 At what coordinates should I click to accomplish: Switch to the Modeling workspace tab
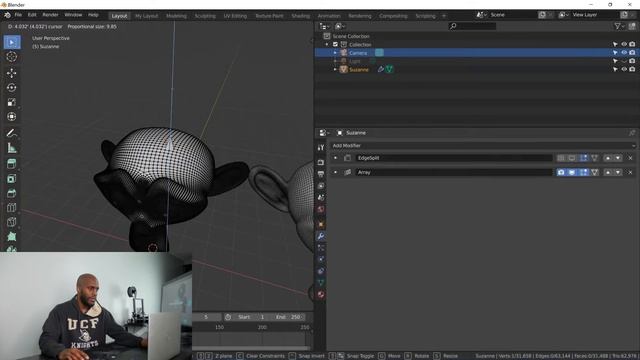(176, 16)
